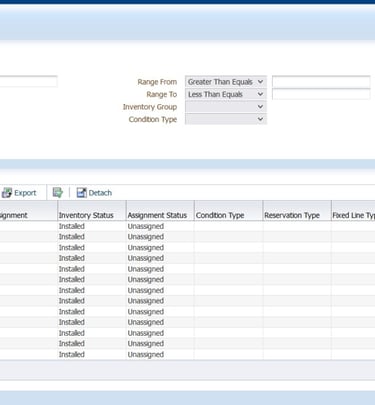Click the Range From value input field
The height and width of the screenshot is (405, 375).
coord(321,82)
